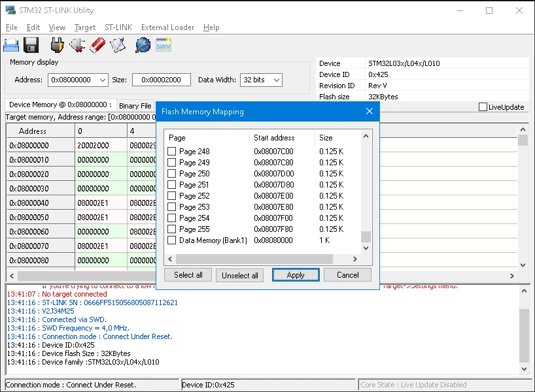This screenshot has width=535, height=392.
Task: Tick the Data Memory (Bank1) checkbox
Action: pyautogui.click(x=171, y=240)
